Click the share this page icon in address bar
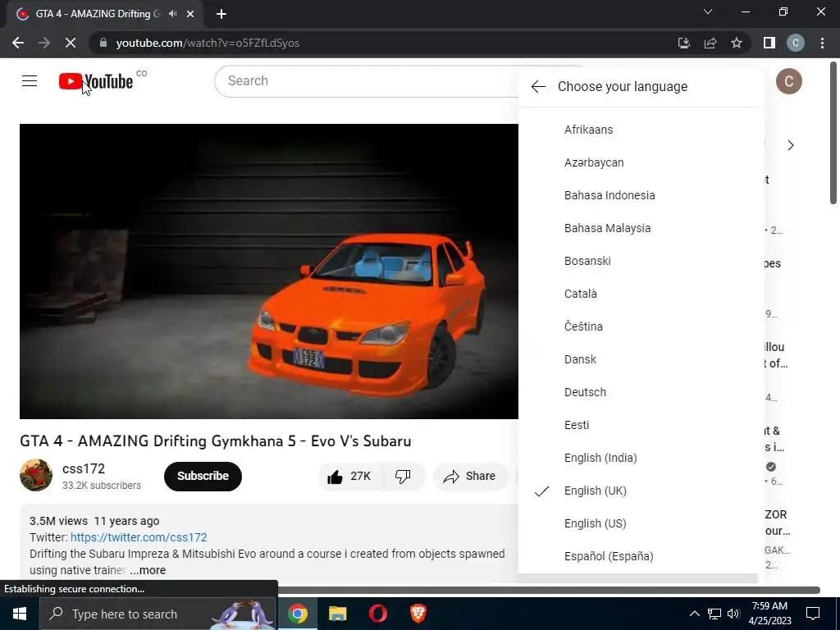 (x=710, y=43)
